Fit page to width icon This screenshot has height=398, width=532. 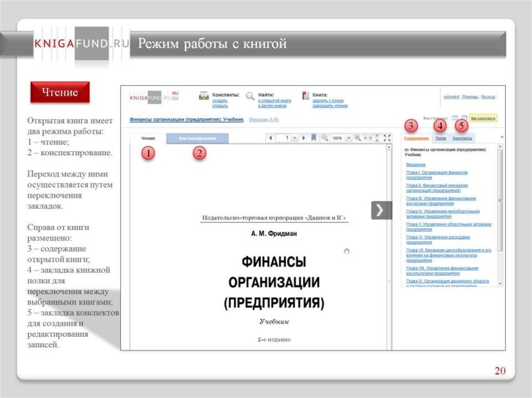367,138
